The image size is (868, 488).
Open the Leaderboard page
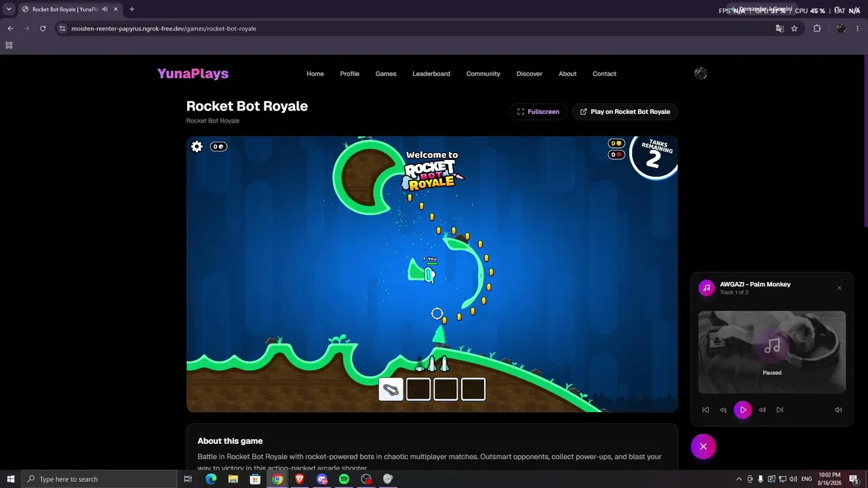click(x=431, y=74)
